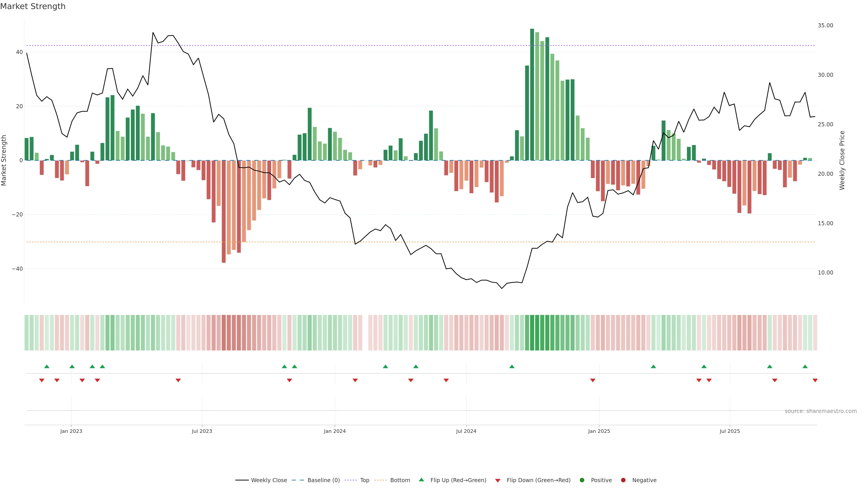Click the Jul 2025 x-axis label

pos(730,431)
